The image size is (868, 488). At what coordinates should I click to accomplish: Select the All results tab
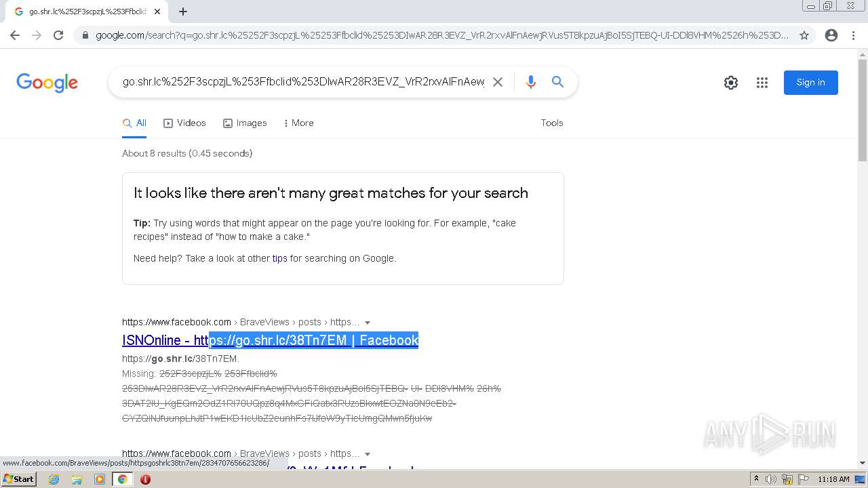coord(134,123)
